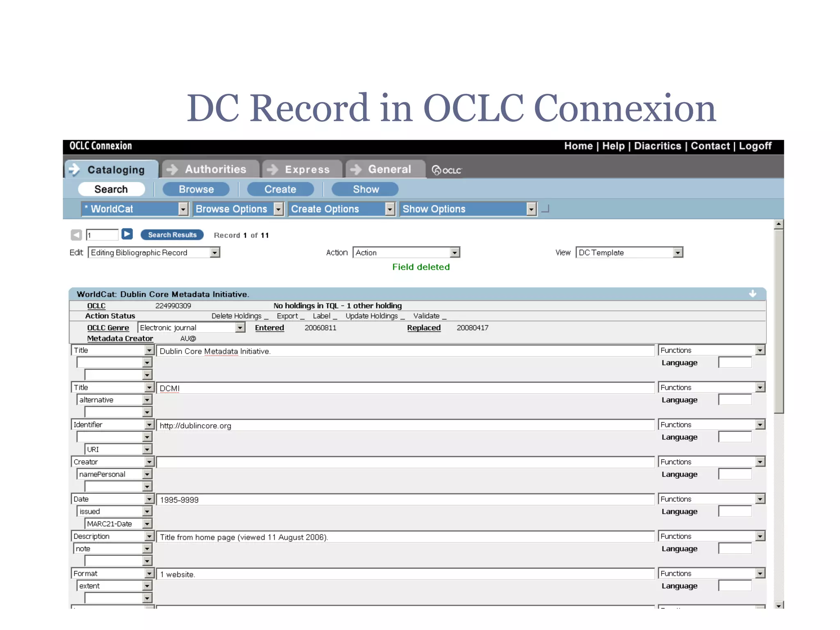Viewport: 840px width, 630px height.
Task: Open the note description qualifier dropdown
Action: [113, 549]
